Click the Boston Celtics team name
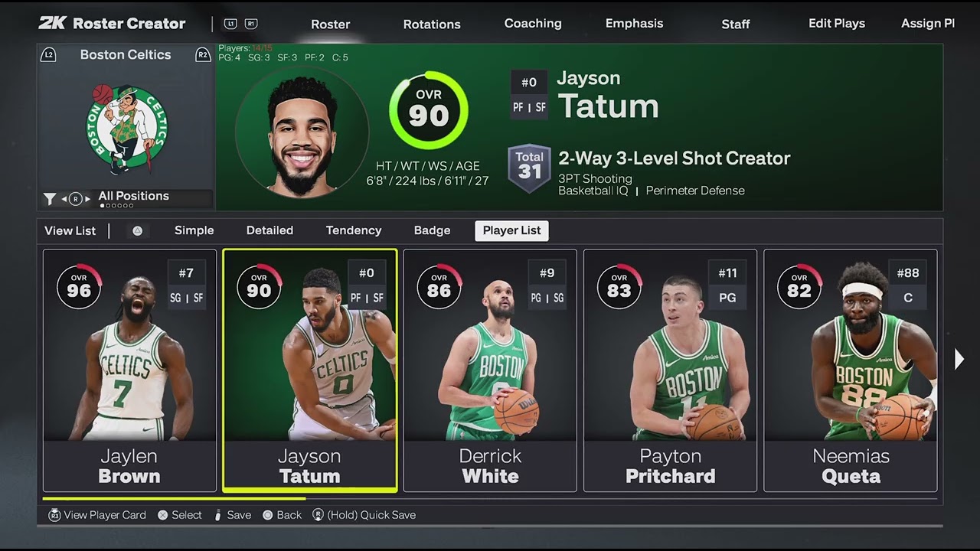 [x=126, y=54]
